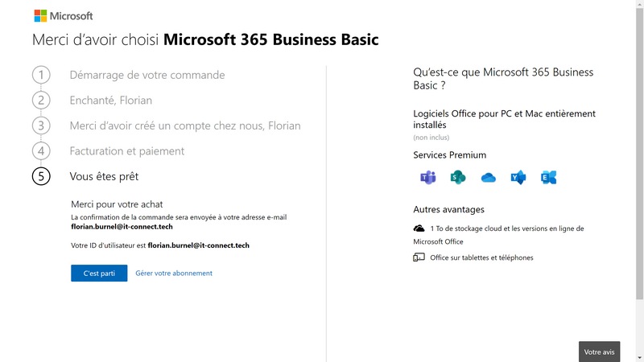This screenshot has height=362, width=644.
Task: Open the "Gérer votre abonnement" link
Action: click(174, 274)
